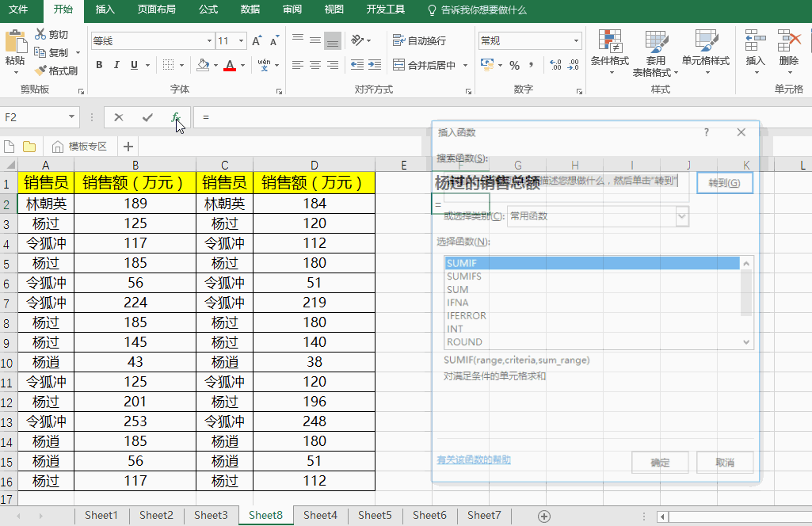Expand the number format dropdown showing 常规

coord(576,41)
